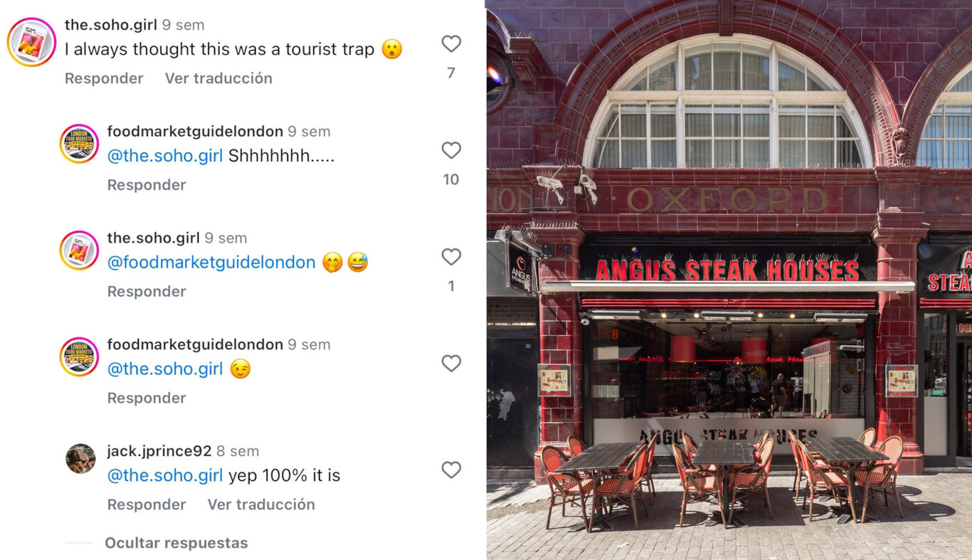This screenshot has height=560, width=972.
Task: Reply to the 'Shhhhhhh.....' comment
Action: tap(147, 185)
